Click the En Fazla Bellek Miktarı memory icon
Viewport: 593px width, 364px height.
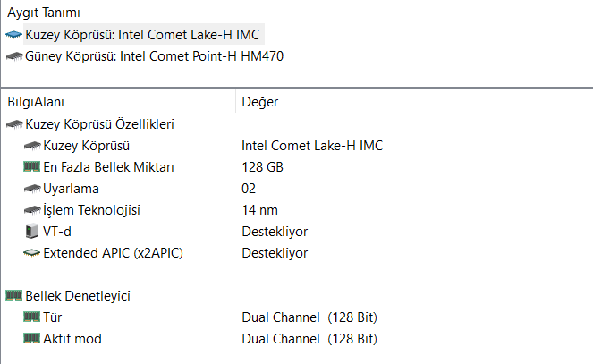[x=32, y=167]
